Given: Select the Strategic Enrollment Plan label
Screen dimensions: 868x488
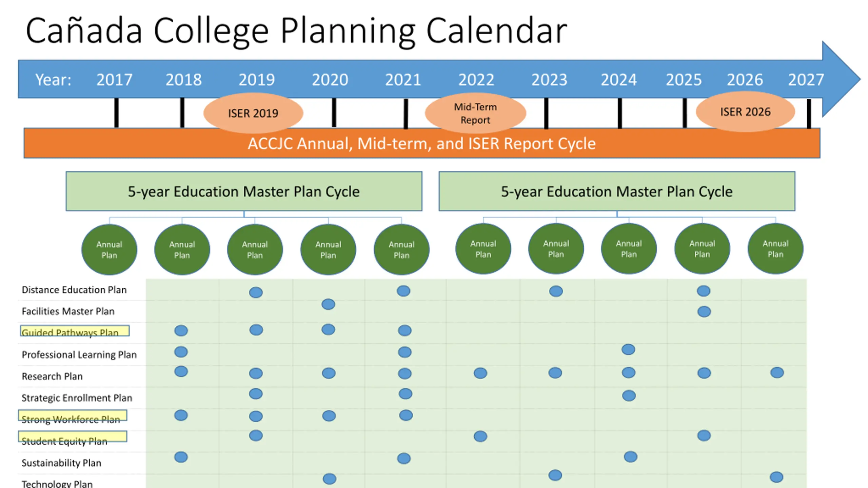Looking at the screenshot, I should (77, 398).
